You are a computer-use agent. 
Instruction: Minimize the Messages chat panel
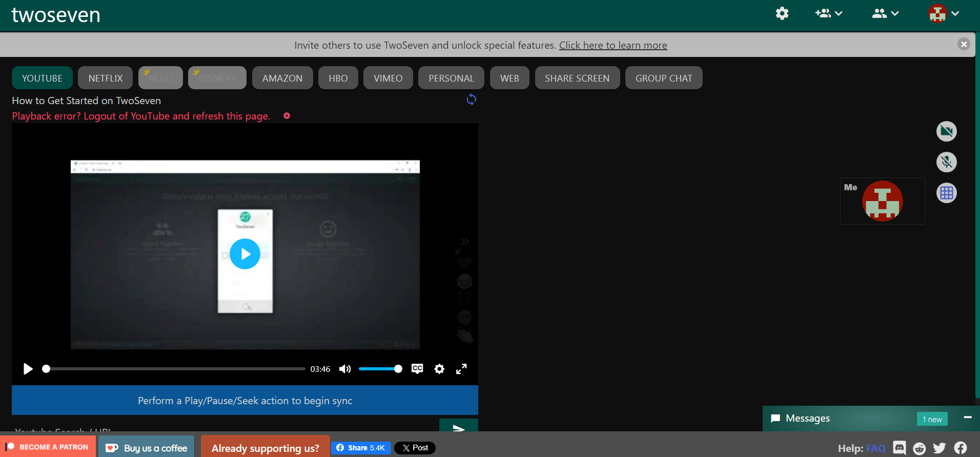click(967, 418)
